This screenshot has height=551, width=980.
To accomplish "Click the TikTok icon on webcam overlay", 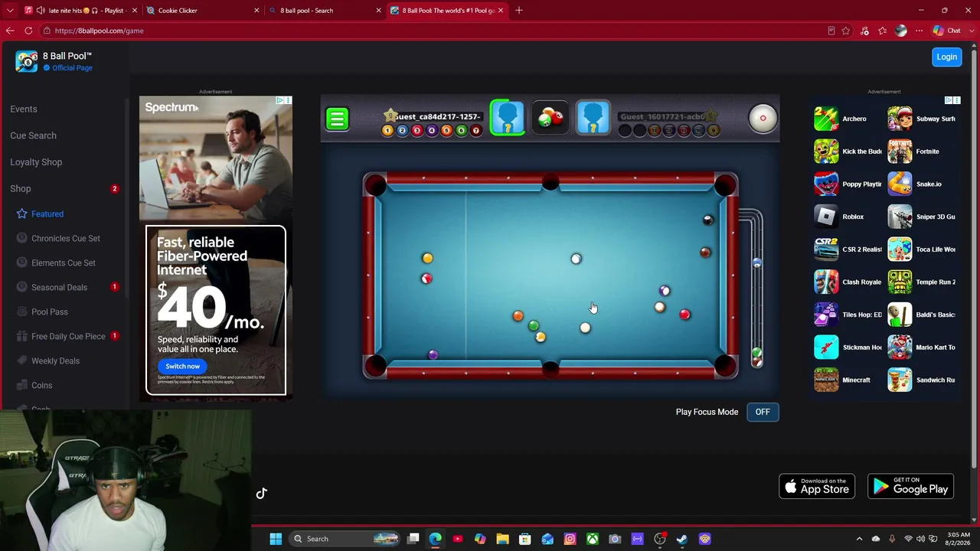I will pyautogui.click(x=261, y=494).
